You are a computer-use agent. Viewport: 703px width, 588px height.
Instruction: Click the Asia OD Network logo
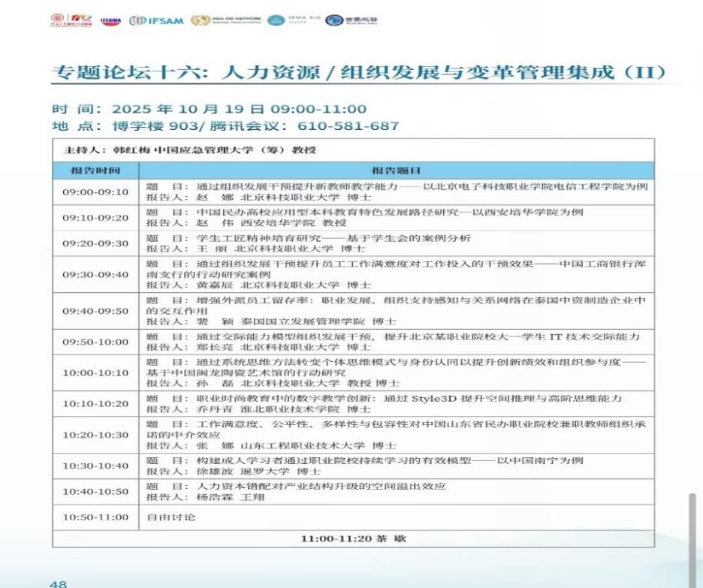coord(225,20)
